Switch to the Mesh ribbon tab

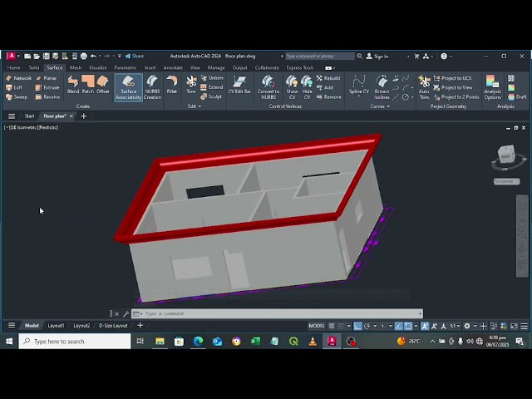76,67
